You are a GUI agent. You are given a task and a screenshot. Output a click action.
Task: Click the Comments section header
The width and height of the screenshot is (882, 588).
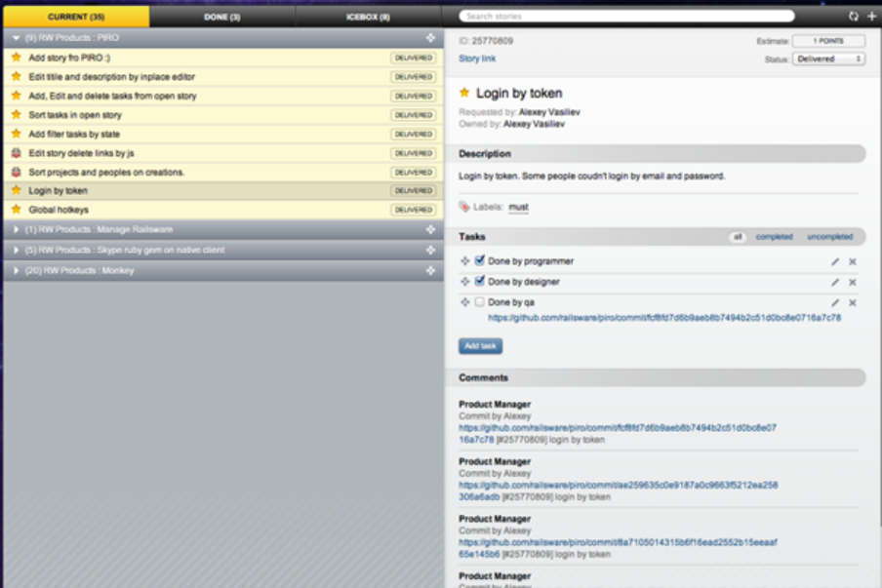coord(656,377)
